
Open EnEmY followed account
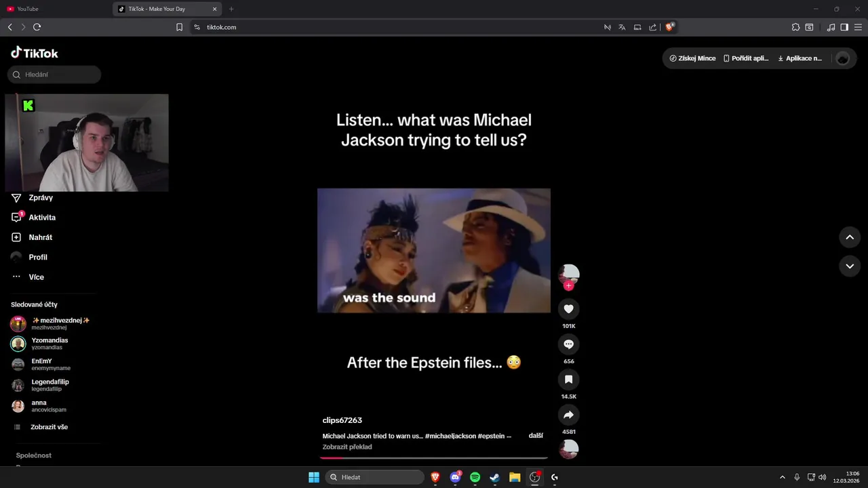click(x=52, y=365)
